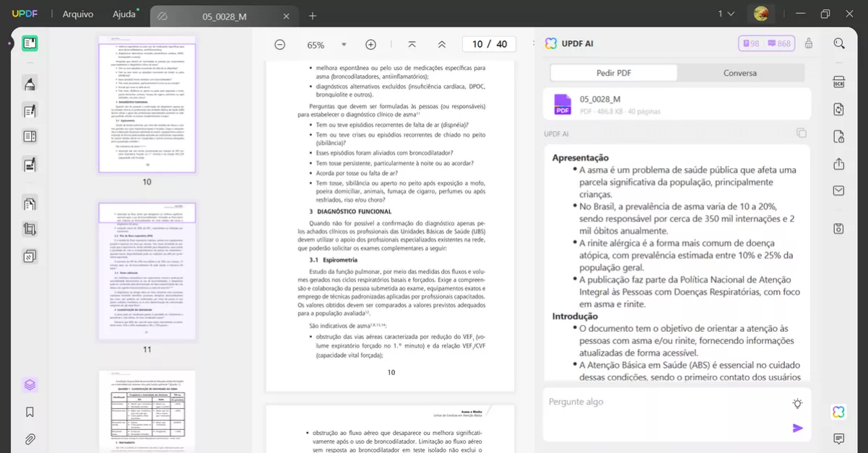
Task: Switch to the Conversa mode
Action: [740, 73]
